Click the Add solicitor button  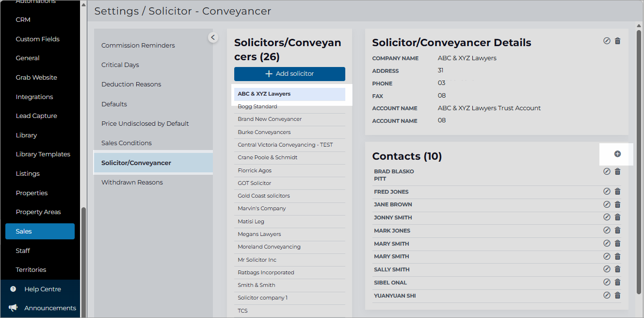click(290, 74)
